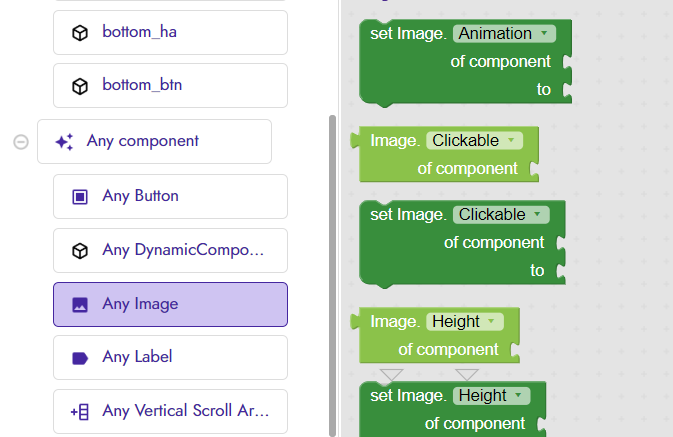Viewport: 673px width, 437px height.
Task: Click the cube icon beside Any DynamicCompo...
Action: tap(80, 251)
